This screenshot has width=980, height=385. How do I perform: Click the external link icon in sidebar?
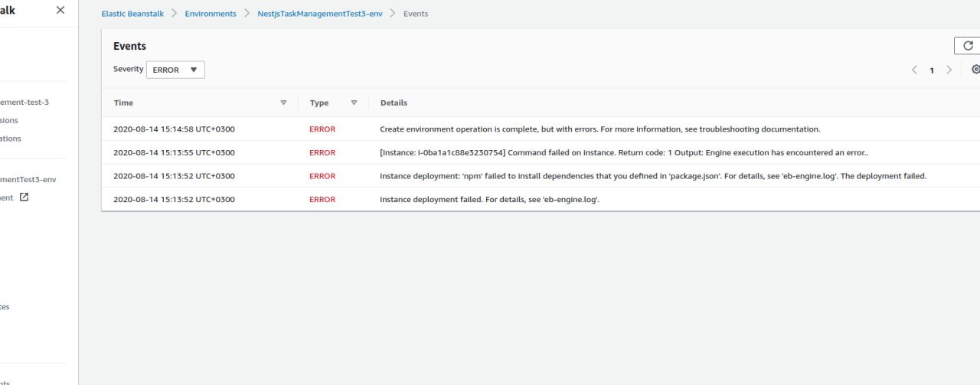pos(24,197)
